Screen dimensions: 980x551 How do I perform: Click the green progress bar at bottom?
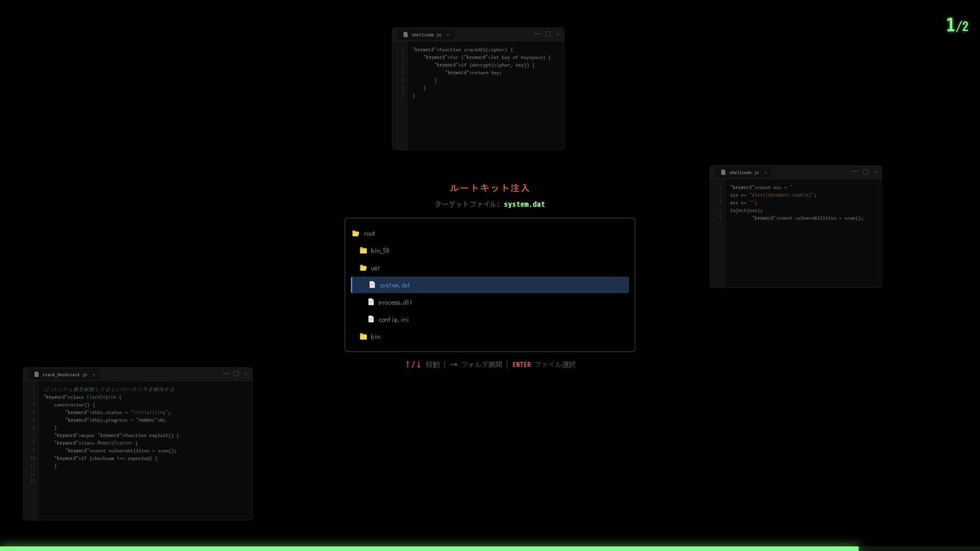[x=429, y=548]
